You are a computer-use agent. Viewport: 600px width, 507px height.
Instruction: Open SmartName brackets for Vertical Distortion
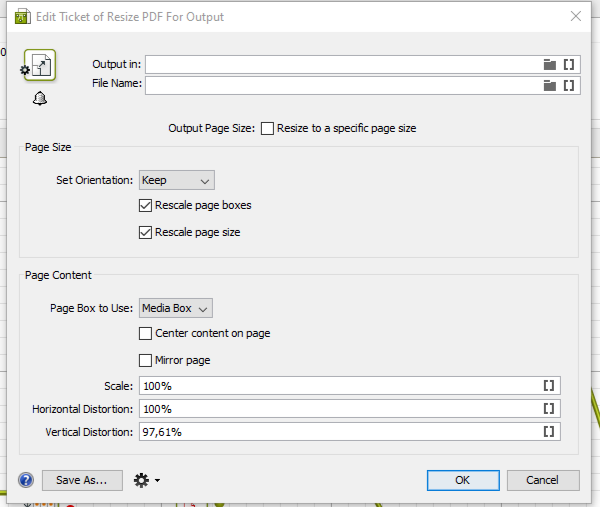(549, 432)
